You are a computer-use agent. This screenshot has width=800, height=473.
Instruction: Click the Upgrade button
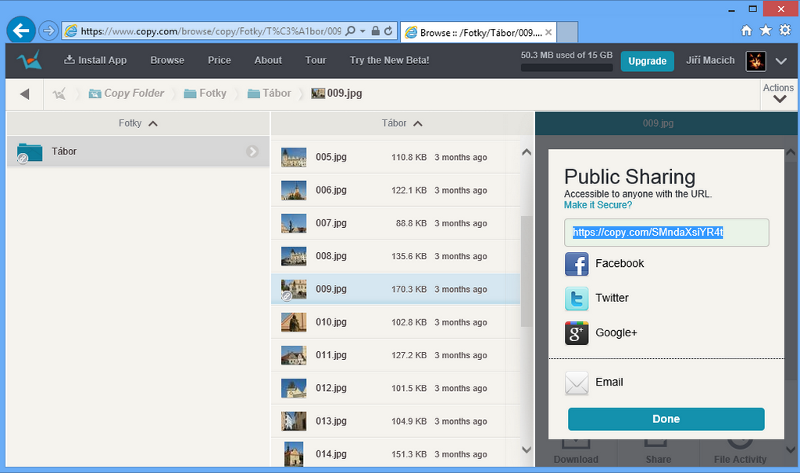tap(647, 61)
